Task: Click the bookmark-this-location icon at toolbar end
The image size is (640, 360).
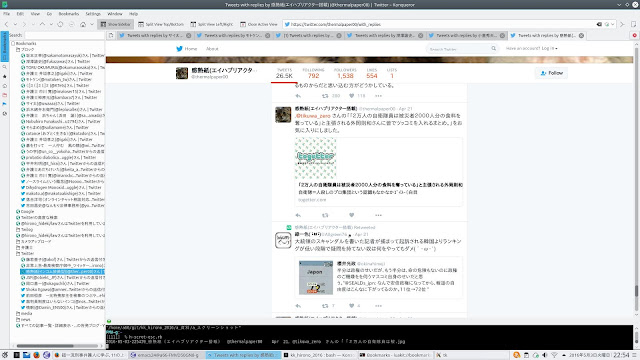Action: [634, 24]
